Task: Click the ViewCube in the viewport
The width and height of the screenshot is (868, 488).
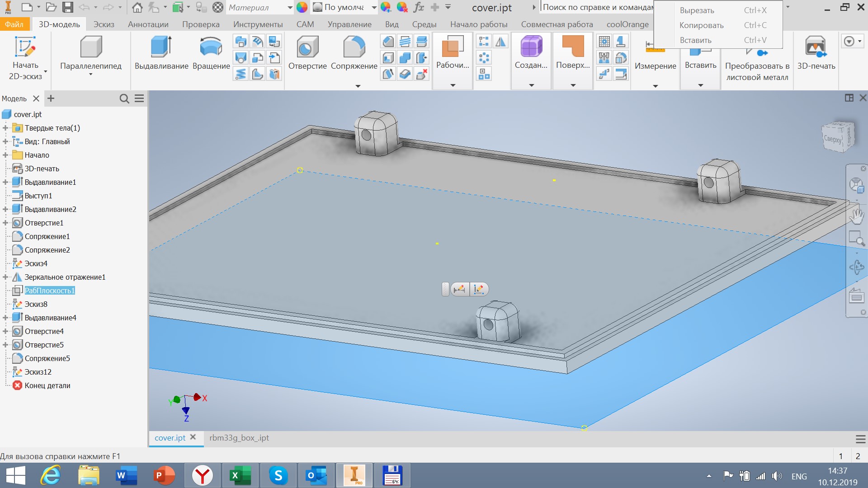Action: pyautogui.click(x=837, y=137)
